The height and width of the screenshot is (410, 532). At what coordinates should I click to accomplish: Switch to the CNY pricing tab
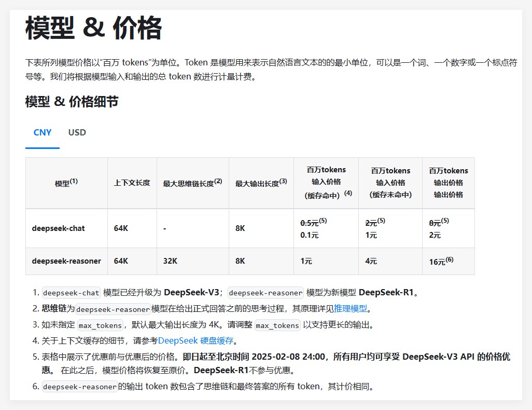click(x=43, y=132)
